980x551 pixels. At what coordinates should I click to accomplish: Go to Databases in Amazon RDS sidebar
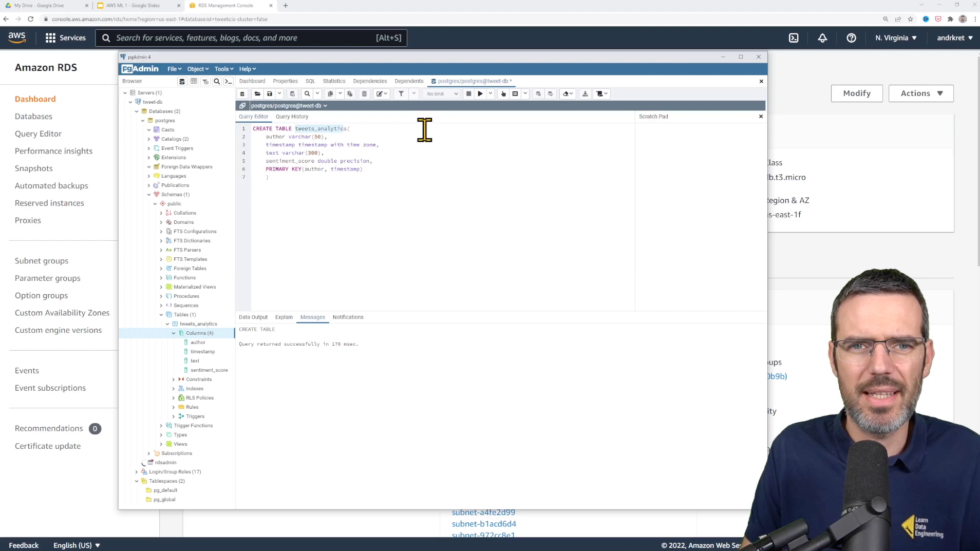(x=33, y=117)
